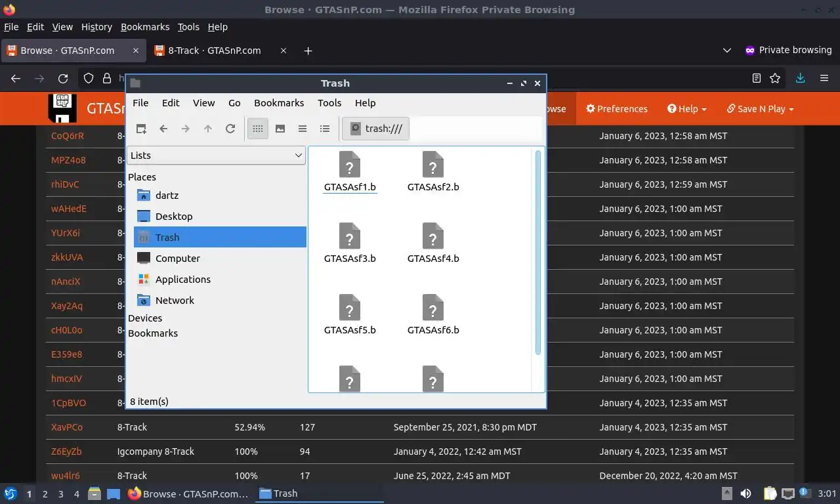Open clipboard manager tray icon

click(x=770, y=493)
